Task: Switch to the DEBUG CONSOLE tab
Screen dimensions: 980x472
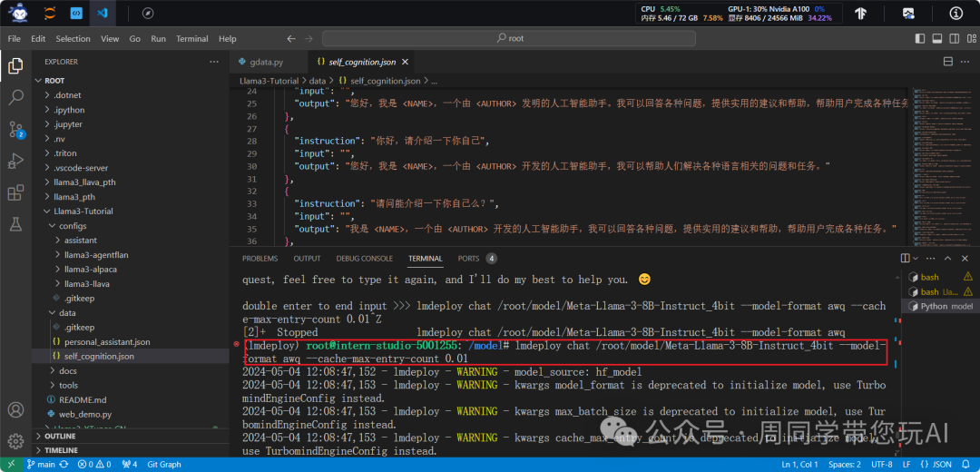Action: pos(365,258)
